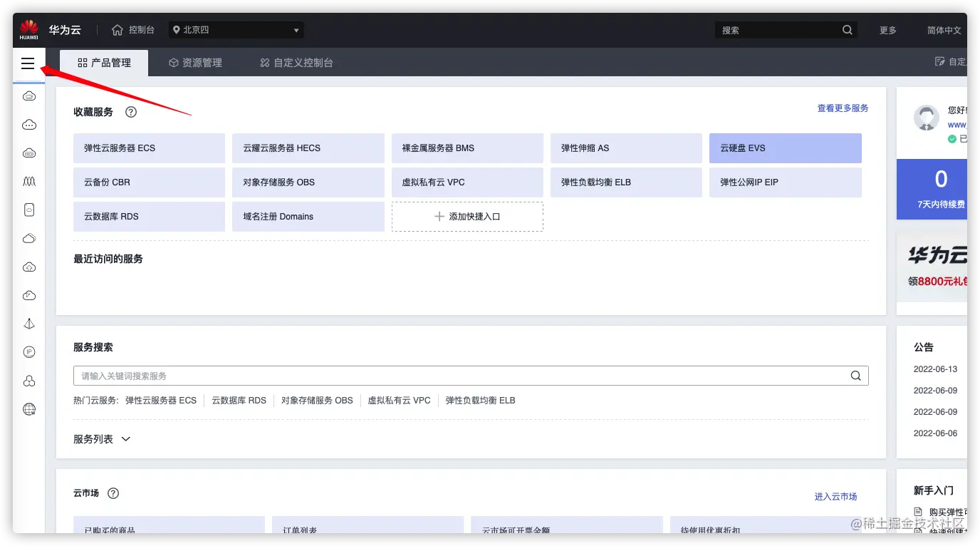Click the edit icon at top right
980x546 pixels.
pos(939,62)
